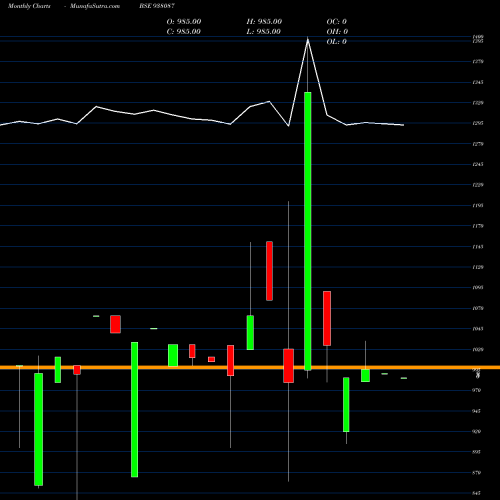Click the 1195 price axis label
500x500 pixels.
click(478, 205)
